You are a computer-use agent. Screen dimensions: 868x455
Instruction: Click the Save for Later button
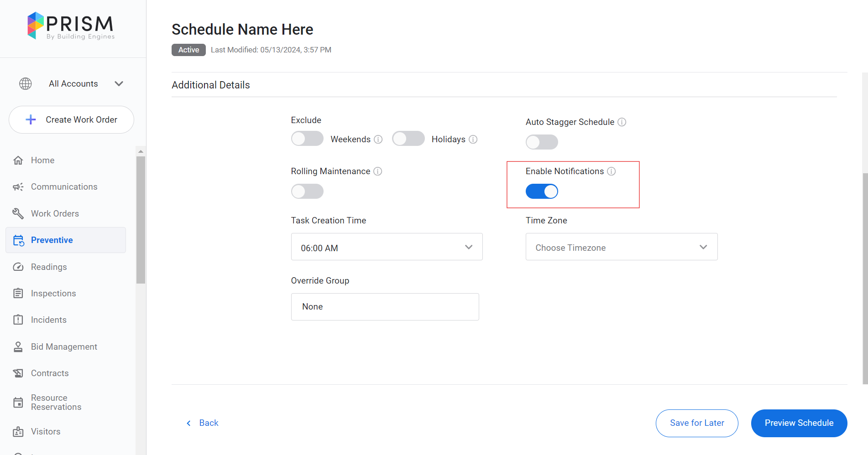pyautogui.click(x=697, y=423)
